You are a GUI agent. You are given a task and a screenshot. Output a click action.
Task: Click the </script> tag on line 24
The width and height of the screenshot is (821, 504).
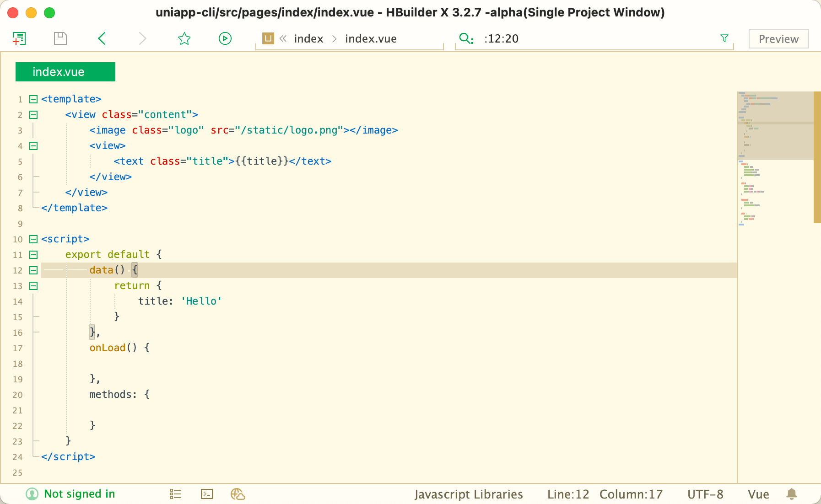coord(68,456)
